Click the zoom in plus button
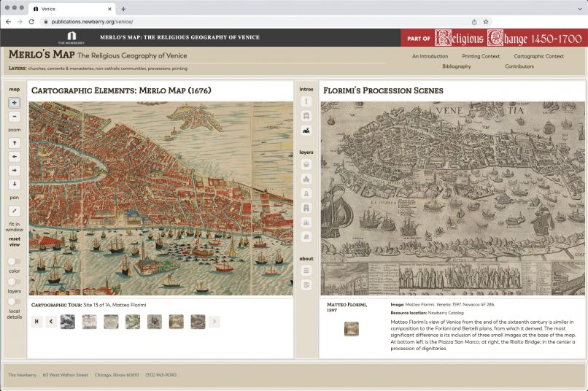 click(15, 103)
